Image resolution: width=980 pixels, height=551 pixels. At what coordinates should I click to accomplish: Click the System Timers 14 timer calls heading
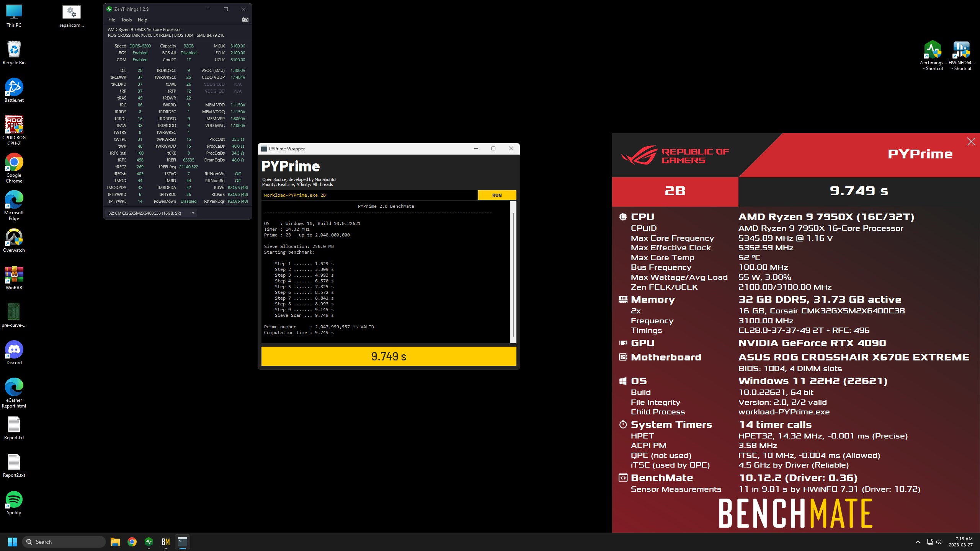775,425
